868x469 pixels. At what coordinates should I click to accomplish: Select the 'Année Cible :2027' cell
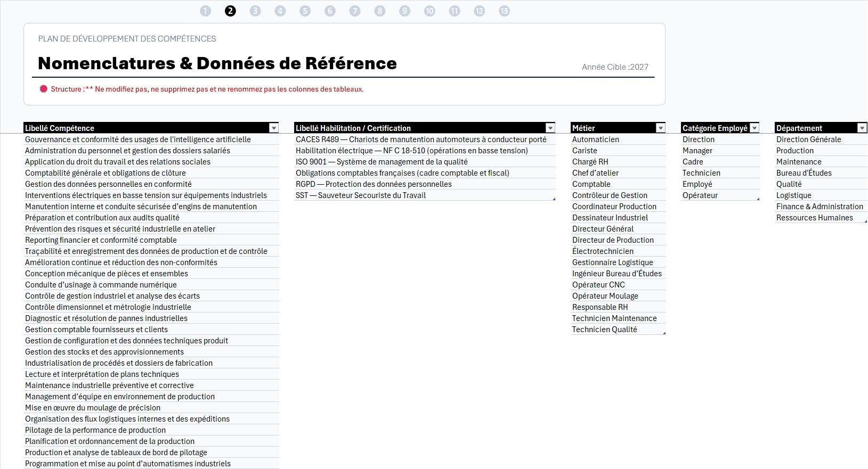click(615, 67)
